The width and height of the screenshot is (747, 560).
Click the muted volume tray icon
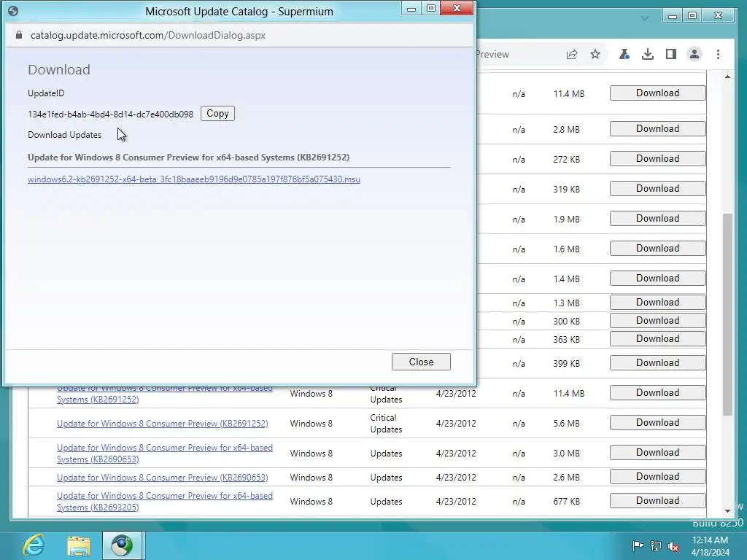(673, 545)
